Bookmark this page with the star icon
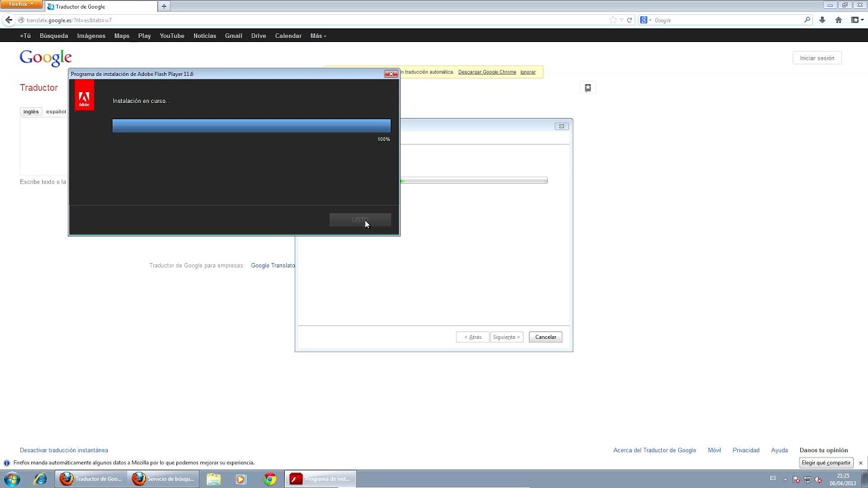868x488 pixels. [612, 20]
